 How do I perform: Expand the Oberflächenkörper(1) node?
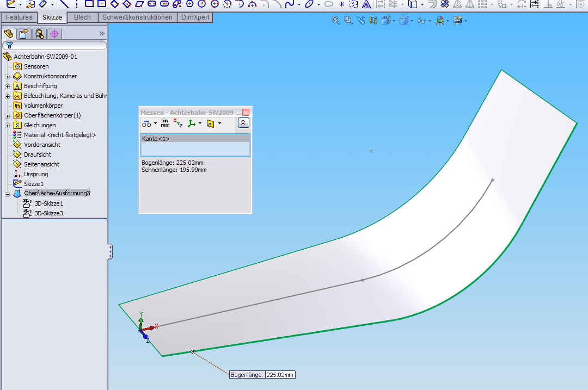[x=7, y=115]
